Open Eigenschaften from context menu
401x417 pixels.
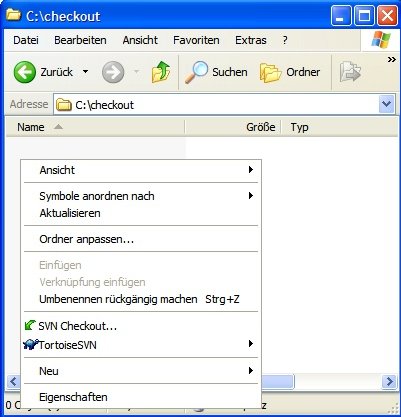[141, 397]
